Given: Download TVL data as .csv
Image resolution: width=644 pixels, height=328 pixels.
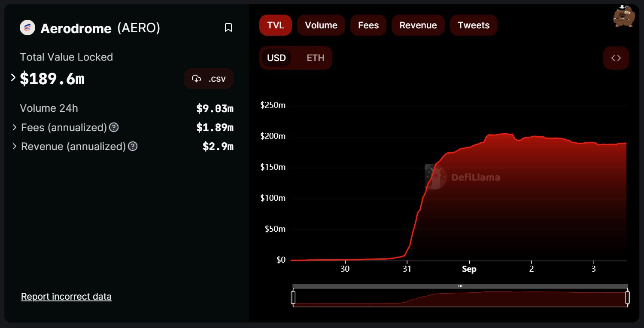Looking at the screenshot, I should [209, 79].
